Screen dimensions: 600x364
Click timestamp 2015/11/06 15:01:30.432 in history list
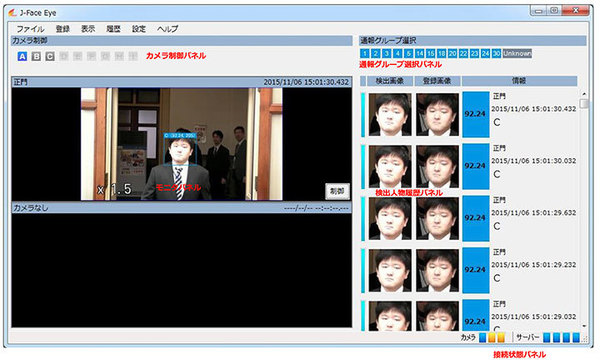(x=533, y=109)
